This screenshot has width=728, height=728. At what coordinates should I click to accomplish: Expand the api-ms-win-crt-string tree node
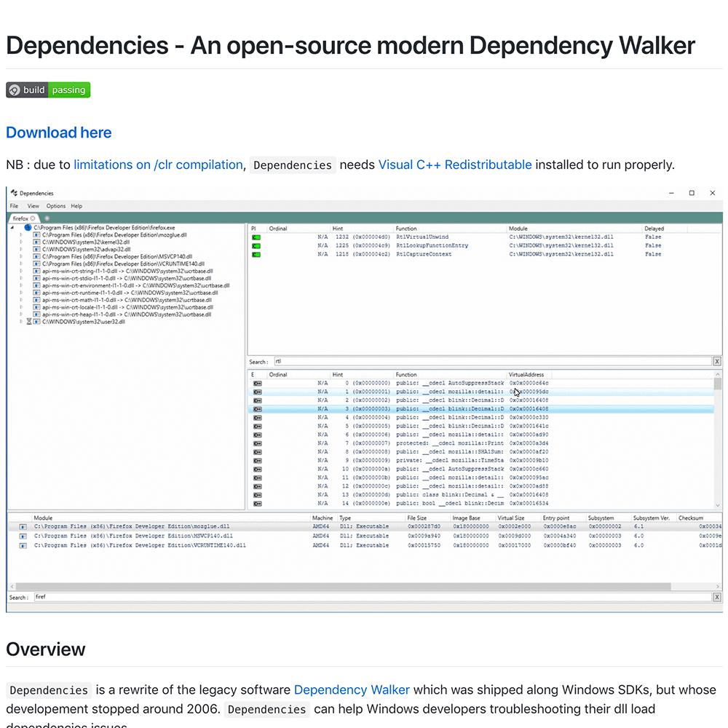[21, 271]
